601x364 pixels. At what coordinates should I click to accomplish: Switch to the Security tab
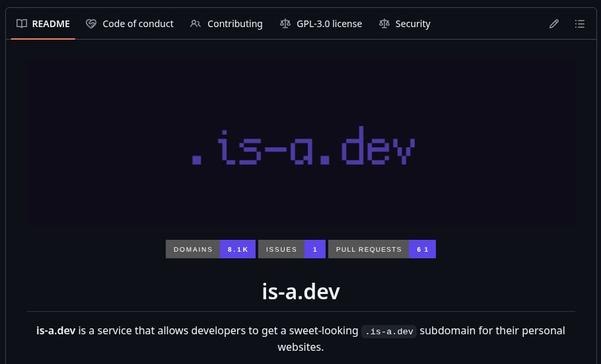(405, 24)
